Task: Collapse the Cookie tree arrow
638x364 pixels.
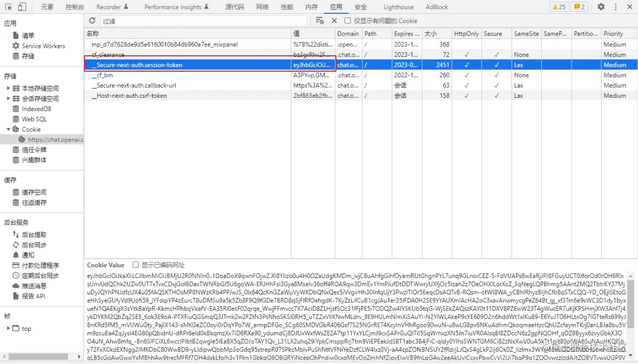Action: click(x=8, y=129)
